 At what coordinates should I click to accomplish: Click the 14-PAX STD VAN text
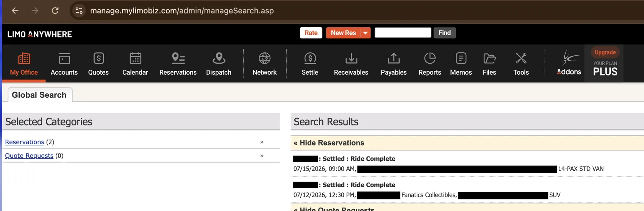pos(581,169)
